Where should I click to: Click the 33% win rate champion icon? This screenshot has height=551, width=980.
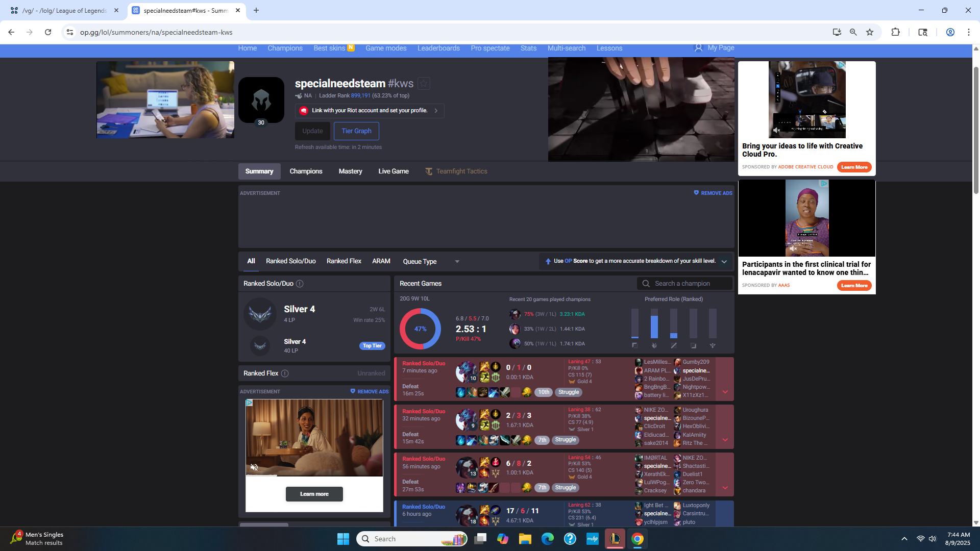pos(515,329)
